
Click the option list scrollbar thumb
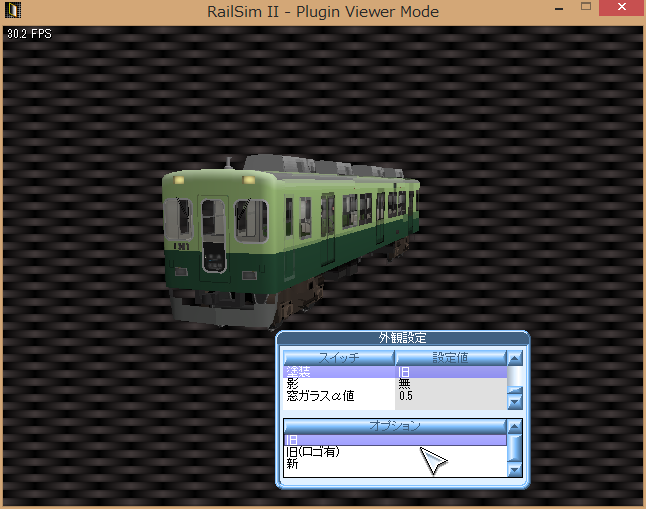click(x=515, y=448)
